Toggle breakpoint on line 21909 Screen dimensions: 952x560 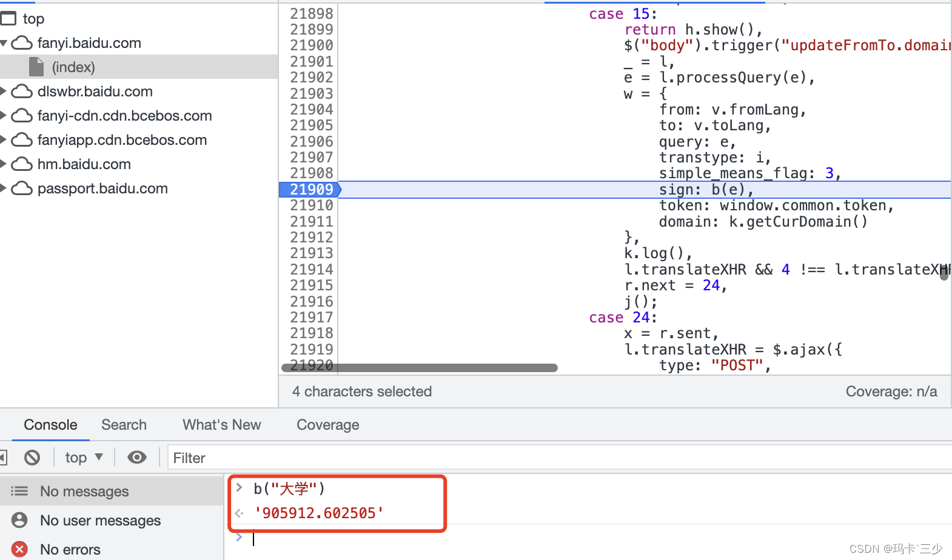tap(312, 190)
